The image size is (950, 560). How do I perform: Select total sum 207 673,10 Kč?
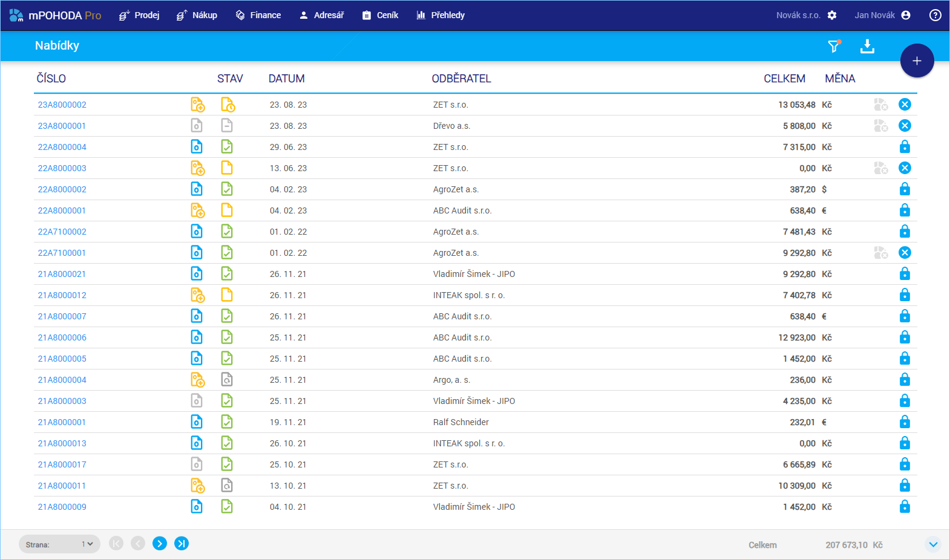click(x=854, y=545)
